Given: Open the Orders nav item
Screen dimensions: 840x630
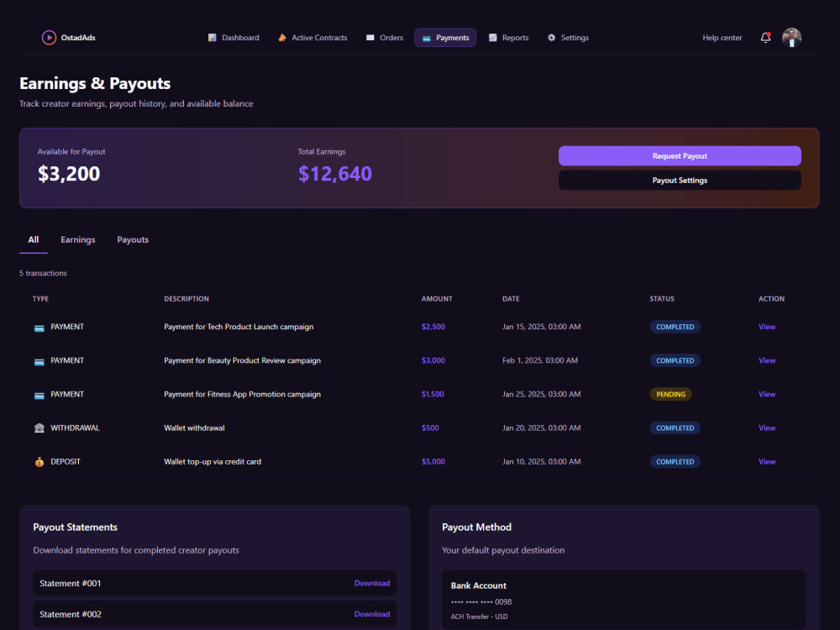Looking at the screenshot, I should pyautogui.click(x=384, y=38).
